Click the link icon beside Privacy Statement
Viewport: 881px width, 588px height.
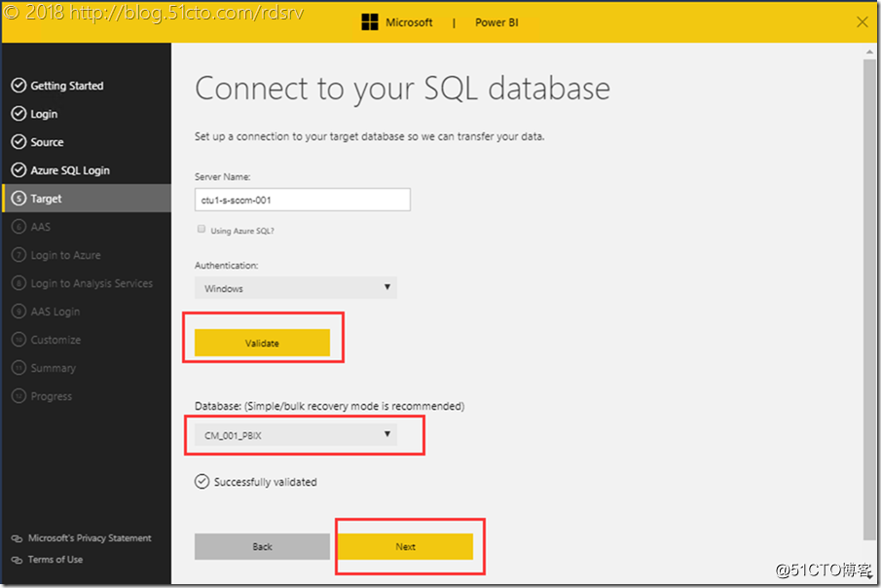(17, 538)
